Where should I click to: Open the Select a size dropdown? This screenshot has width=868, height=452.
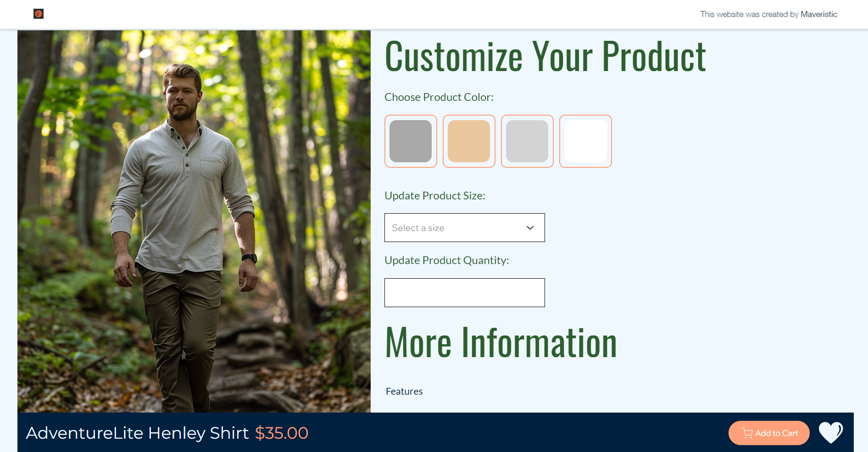465,228
